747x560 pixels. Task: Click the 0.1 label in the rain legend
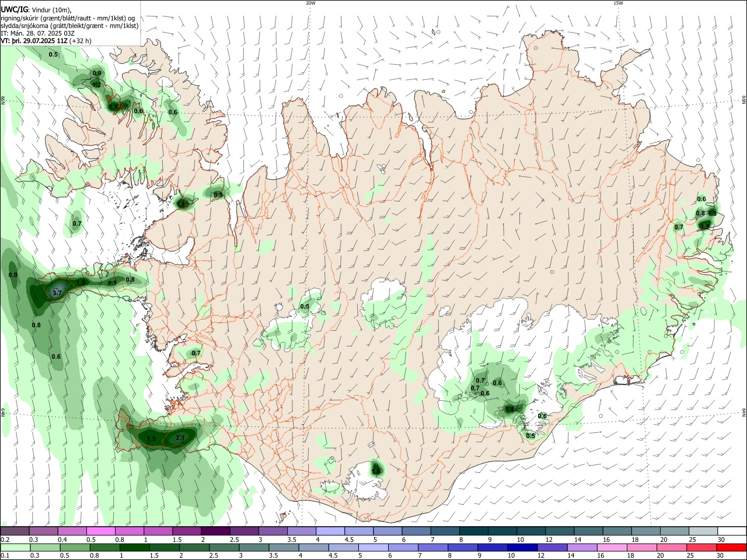coord(5,556)
